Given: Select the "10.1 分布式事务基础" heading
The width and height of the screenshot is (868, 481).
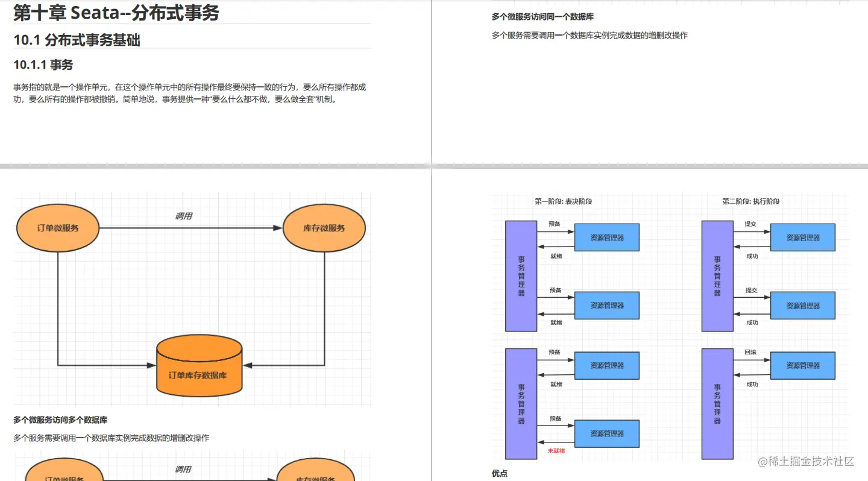Looking at the screenshot, I should pos(77,40).
